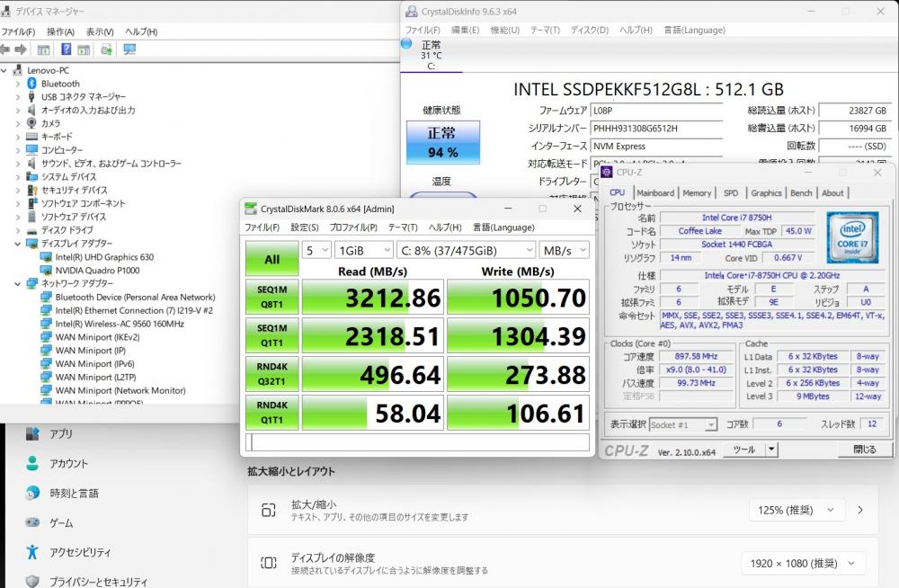
Task: Select the キーボード keyboard device icon
Action: point(32,137)
